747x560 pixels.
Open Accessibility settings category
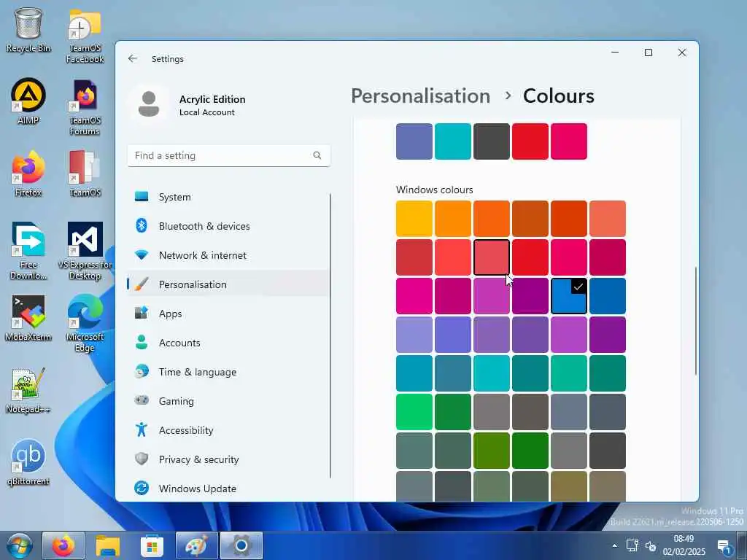[228, 430]
